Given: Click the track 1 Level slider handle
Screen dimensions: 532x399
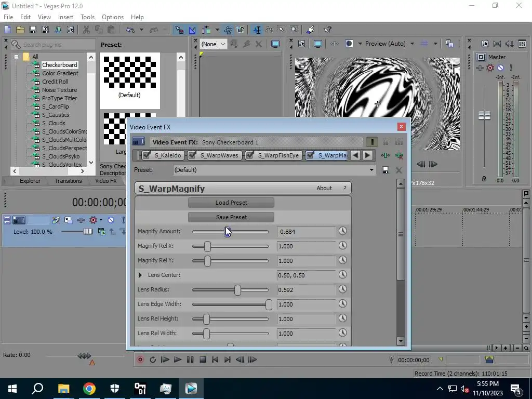Looking at the screenshot, I should tap(88, 231).
